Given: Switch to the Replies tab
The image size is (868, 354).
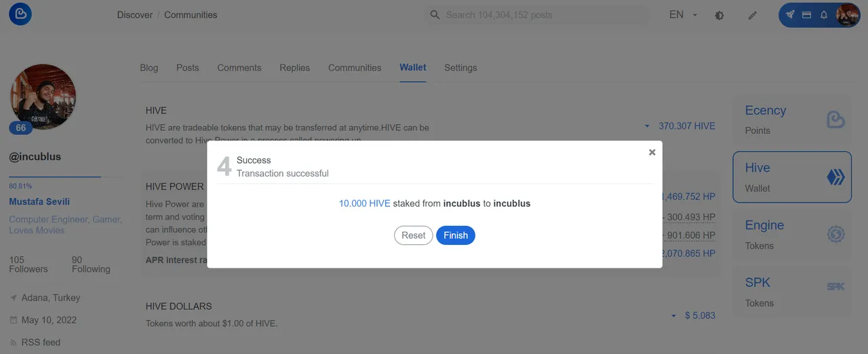Looking at the screenshot, I should coord(294,68).
